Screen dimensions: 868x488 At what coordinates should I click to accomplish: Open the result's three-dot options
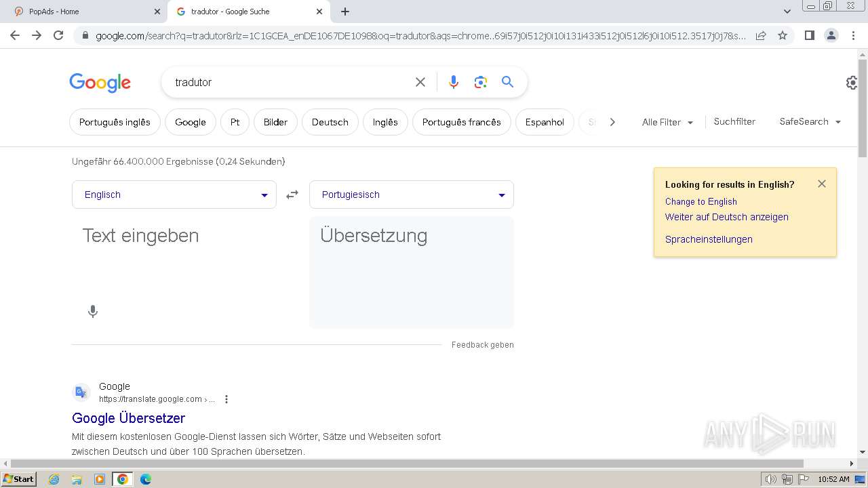[226, 399]
